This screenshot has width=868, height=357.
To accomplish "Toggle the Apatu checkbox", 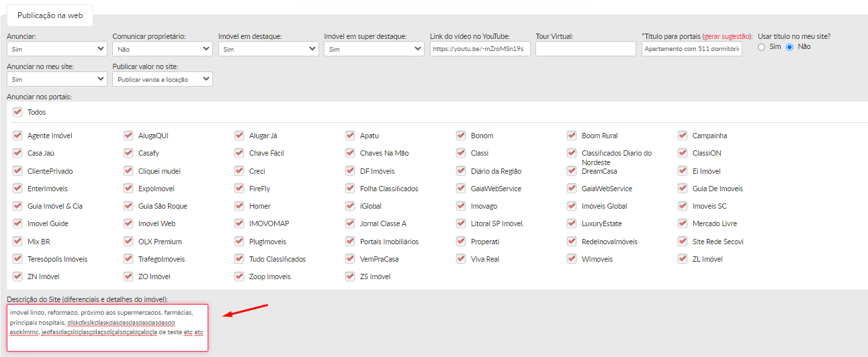I will pos(350,136).
